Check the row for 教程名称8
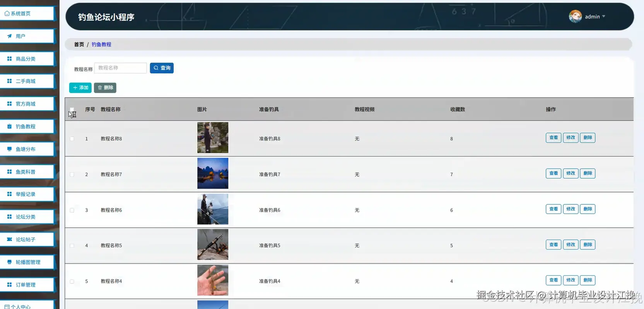Screen dimensions: 644x309 (x=72, y=139)
